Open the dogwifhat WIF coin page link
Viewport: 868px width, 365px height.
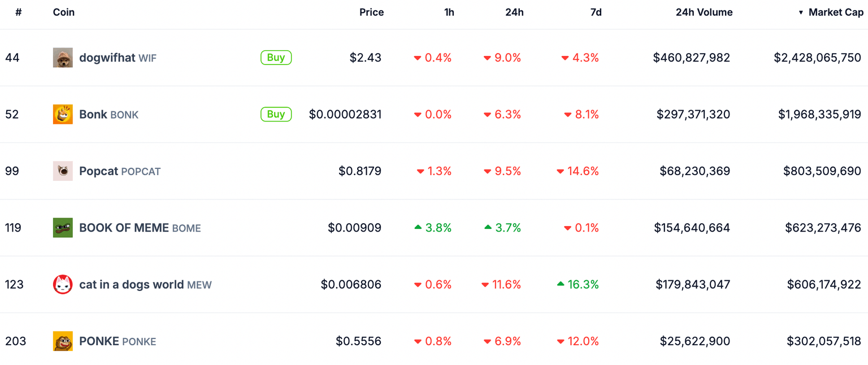pos(118,58)
